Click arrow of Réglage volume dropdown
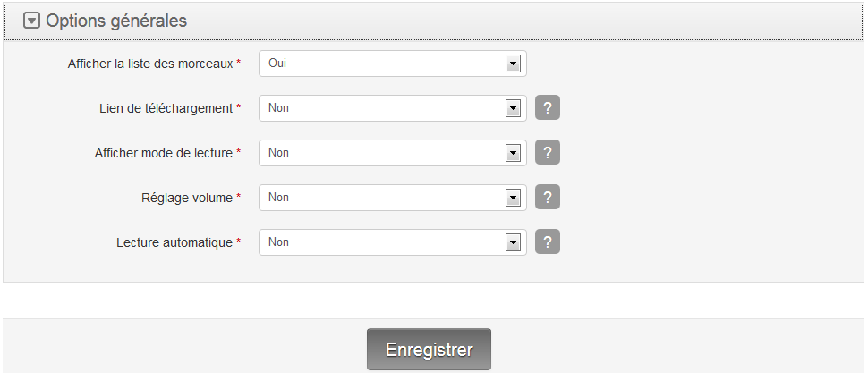868x373 pixels. click(513, 198)
